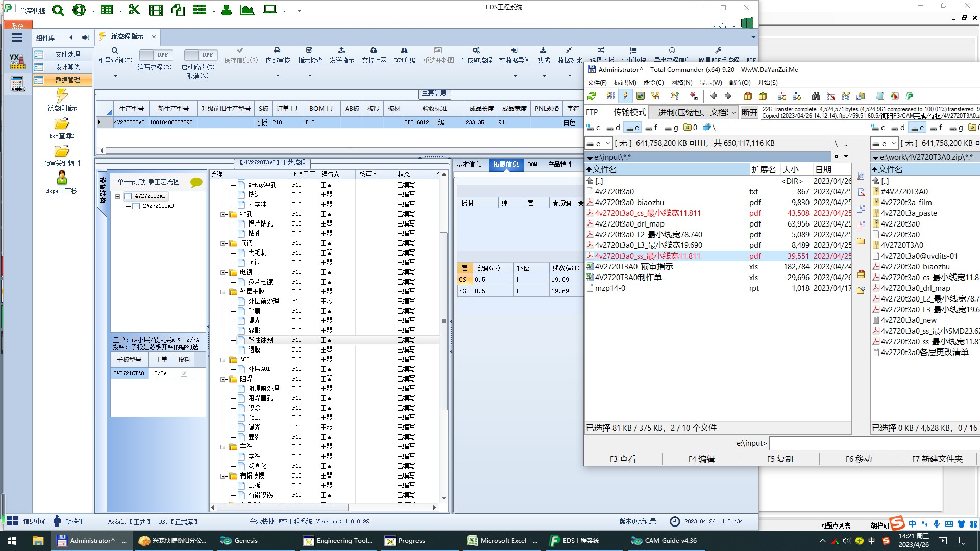Viewport: 980px width, 551px height.
Task: Switch to the 基本信息 tab
Action: tap(468, 164)
